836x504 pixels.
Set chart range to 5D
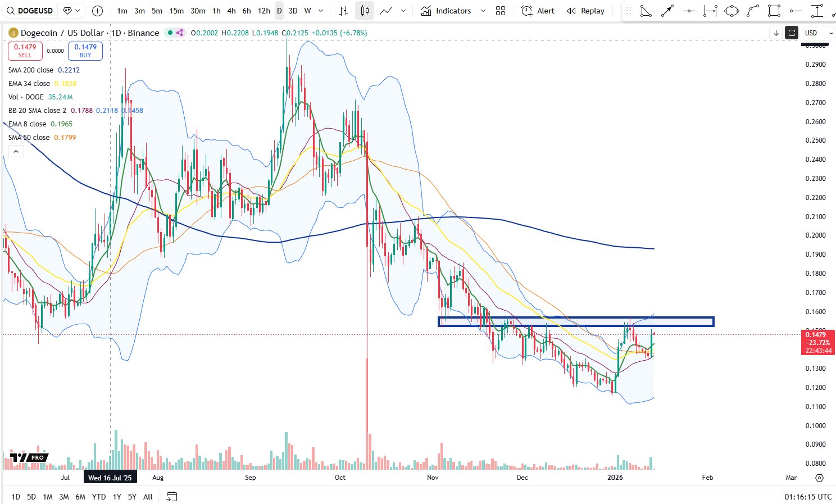tap(31, 497)
